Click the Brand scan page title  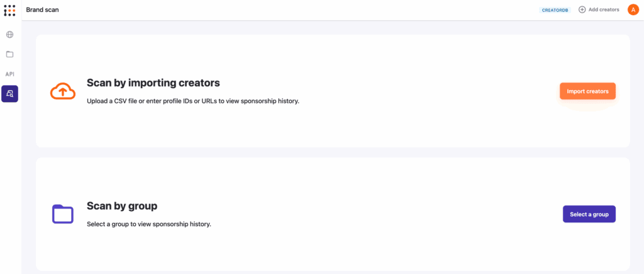pyautogui.click(x=43, y=10)
